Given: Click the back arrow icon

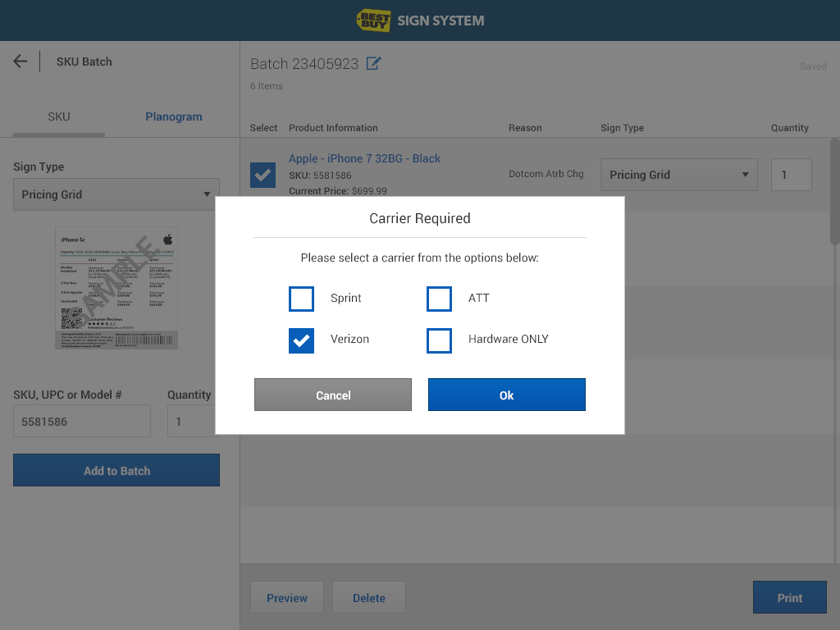Looking at the screenshot, I should pos(21,62).
